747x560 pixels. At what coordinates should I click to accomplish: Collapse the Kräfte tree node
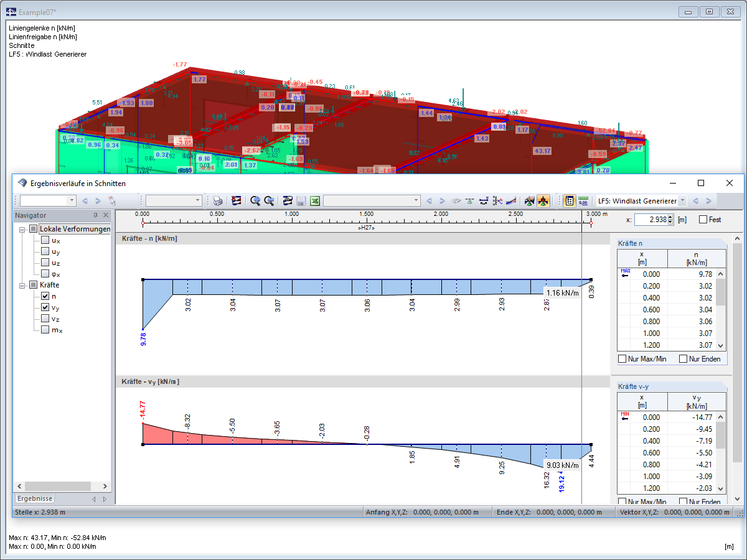click(x=23, y=285)
